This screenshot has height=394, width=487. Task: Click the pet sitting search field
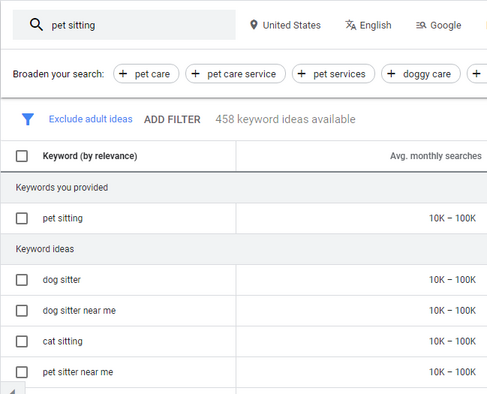124,25
